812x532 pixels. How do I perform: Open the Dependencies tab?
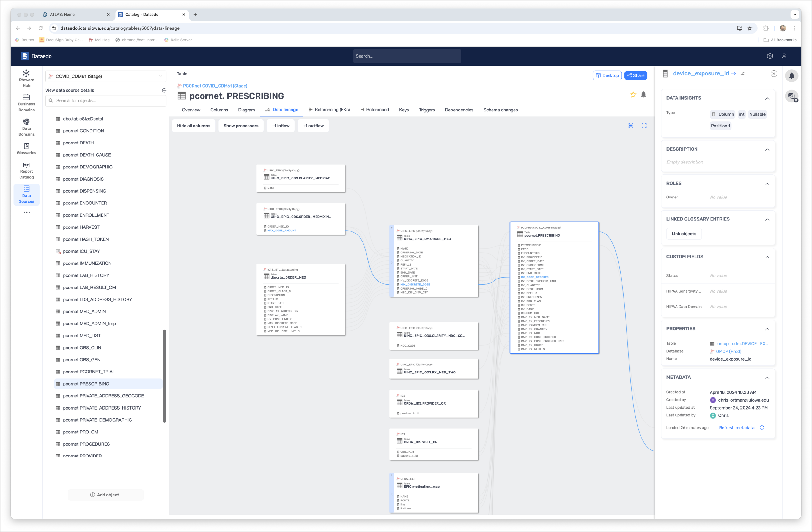(x=459, y=110)
